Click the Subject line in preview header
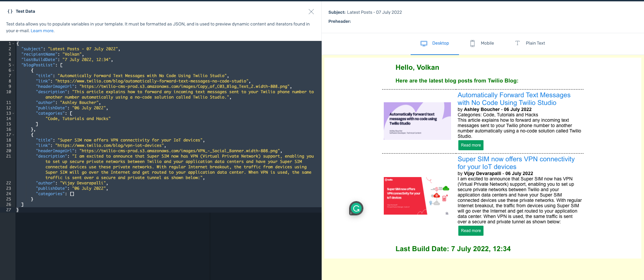 click(365, 12)
